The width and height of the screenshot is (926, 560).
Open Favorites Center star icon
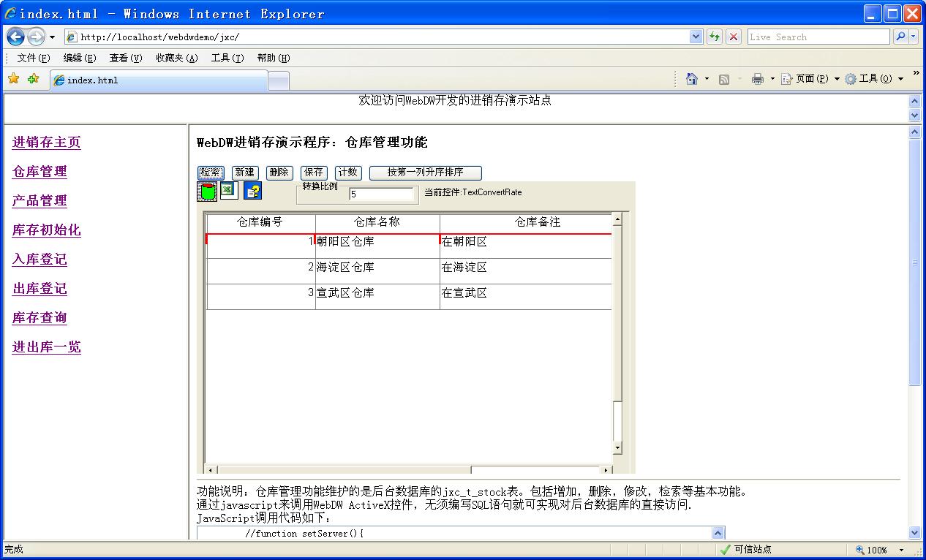(13, 79)
